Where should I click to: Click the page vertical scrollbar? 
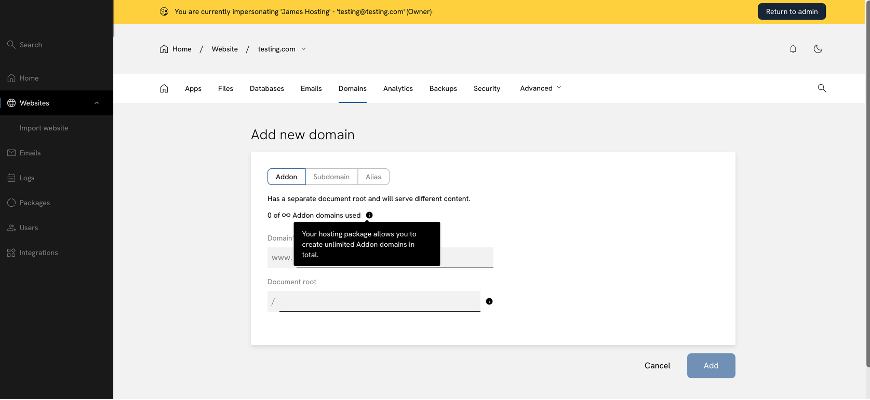point(867,183)
